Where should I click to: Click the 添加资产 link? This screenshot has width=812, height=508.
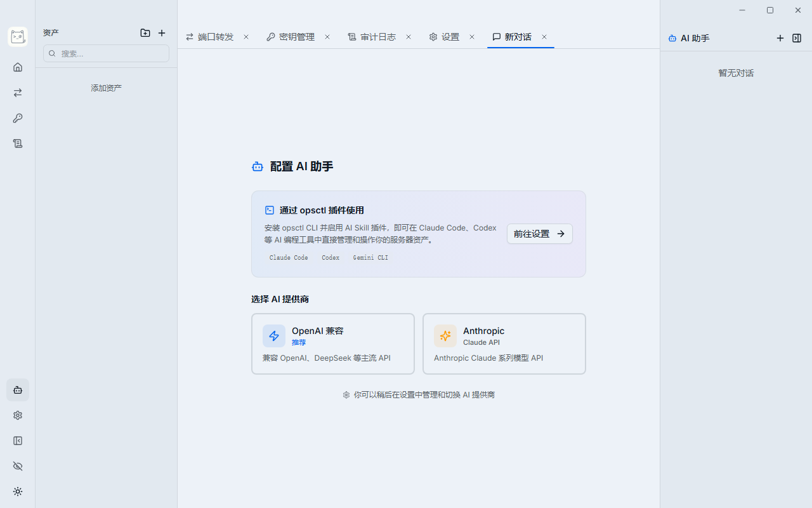pos(105,88)
